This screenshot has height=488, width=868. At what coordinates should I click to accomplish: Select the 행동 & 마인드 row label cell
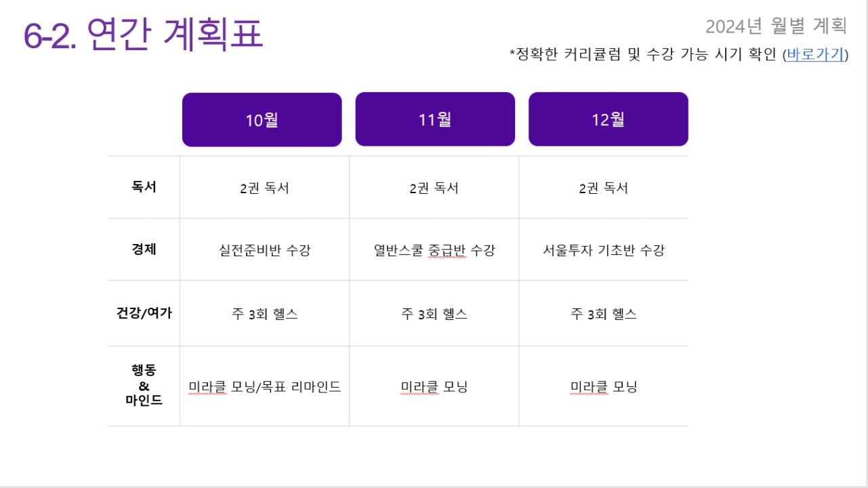coord(144,386)
